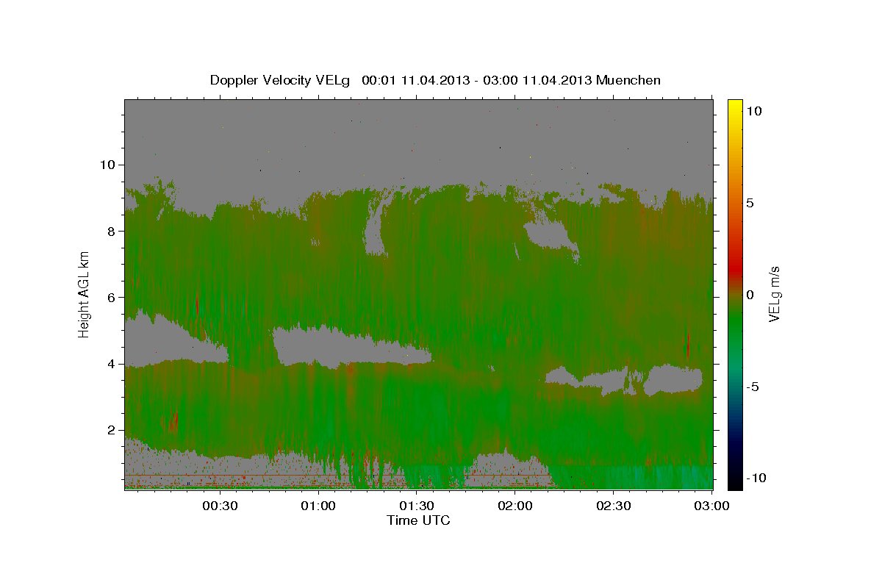
Task: Click the height tick label 6
Action: click(x=113, y=297)
